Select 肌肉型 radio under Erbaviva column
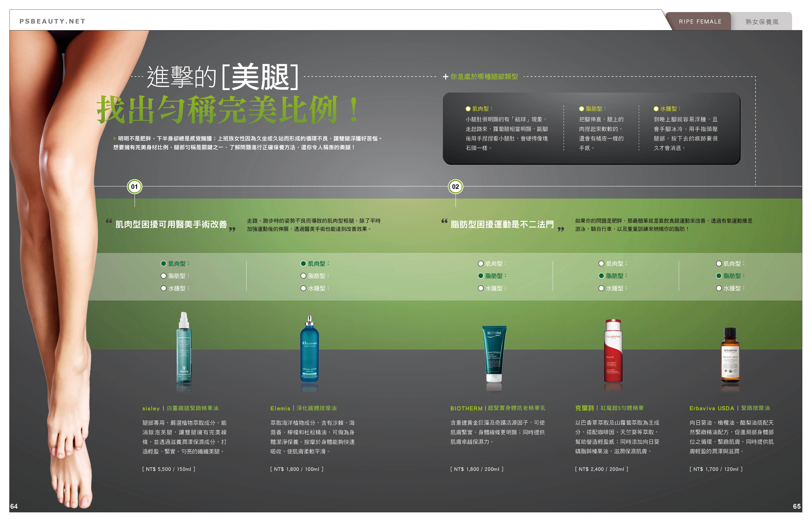 (719, 264)
